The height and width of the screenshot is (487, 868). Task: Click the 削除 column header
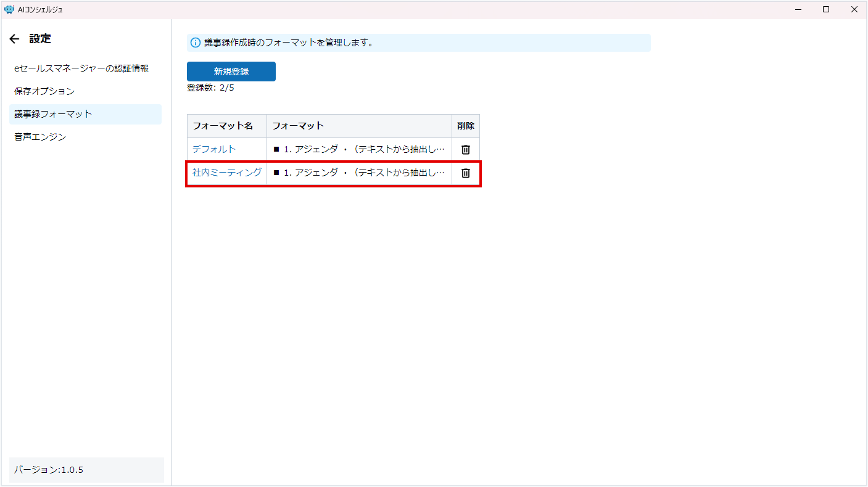tap(466, 126)
